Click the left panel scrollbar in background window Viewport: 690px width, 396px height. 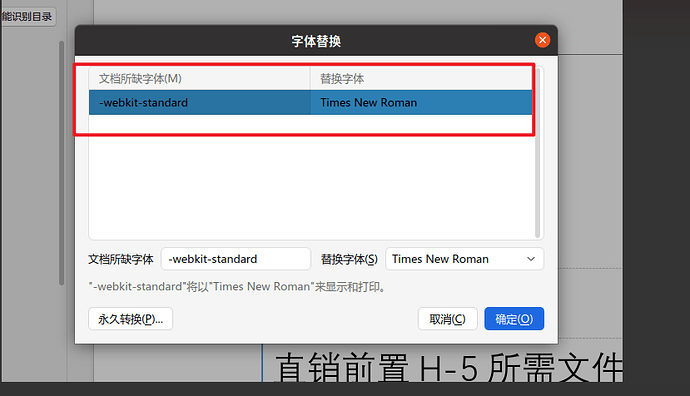(62, 163)
